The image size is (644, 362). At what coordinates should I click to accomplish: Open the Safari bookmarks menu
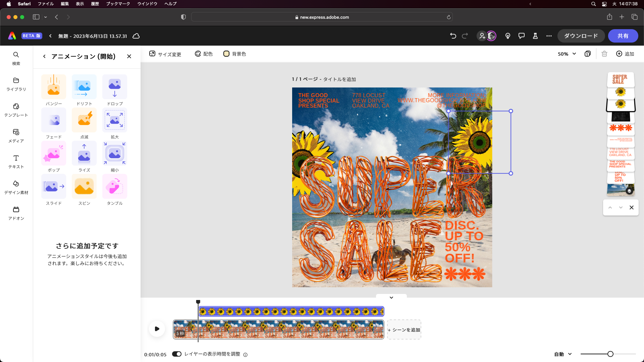(x=118, y=4)
